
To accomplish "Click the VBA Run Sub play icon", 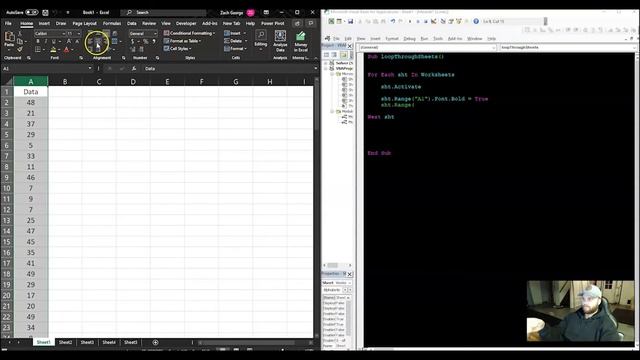I will pyautogui.click(x=410, y=21).
